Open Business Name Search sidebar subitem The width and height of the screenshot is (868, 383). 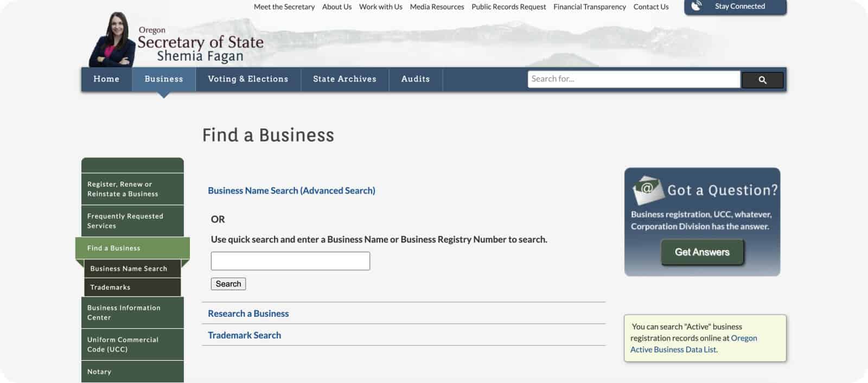(132, 269)
